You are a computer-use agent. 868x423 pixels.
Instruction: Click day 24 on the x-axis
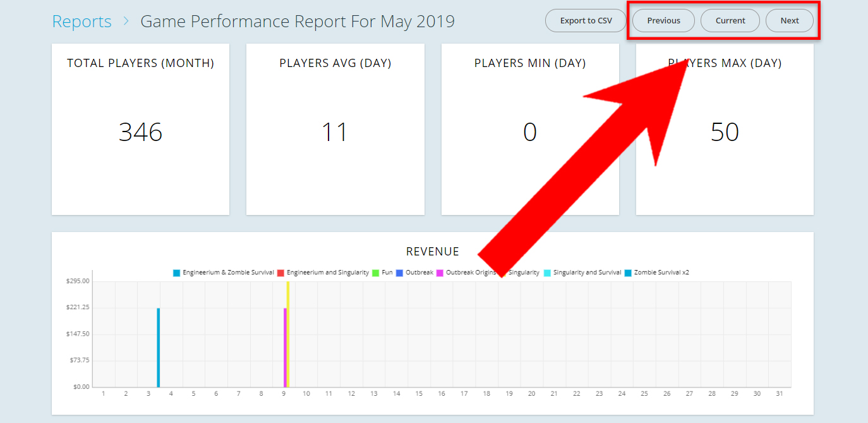(622, 393)
